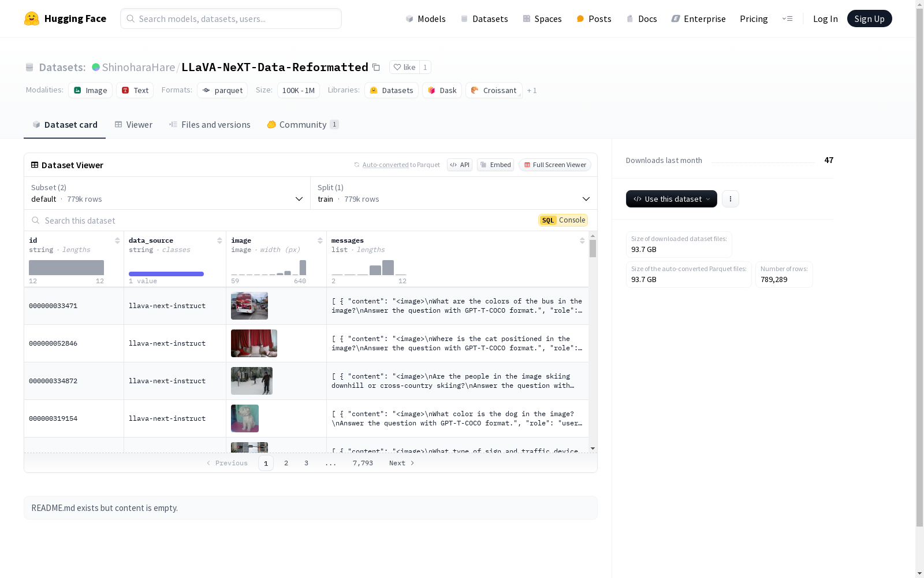This screenshot has height=578, width=924.
Task: Go to page 3 of the table
Action: (306, 463)
